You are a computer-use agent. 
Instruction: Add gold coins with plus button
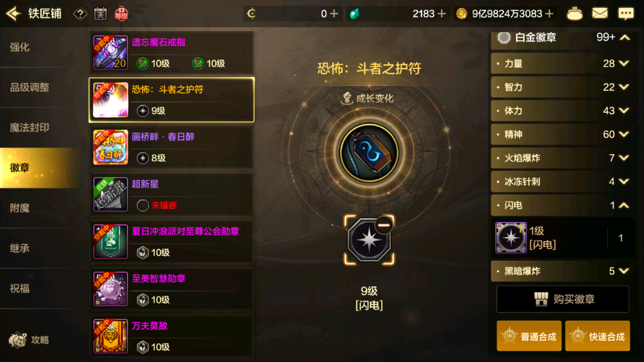pos(549,14)
